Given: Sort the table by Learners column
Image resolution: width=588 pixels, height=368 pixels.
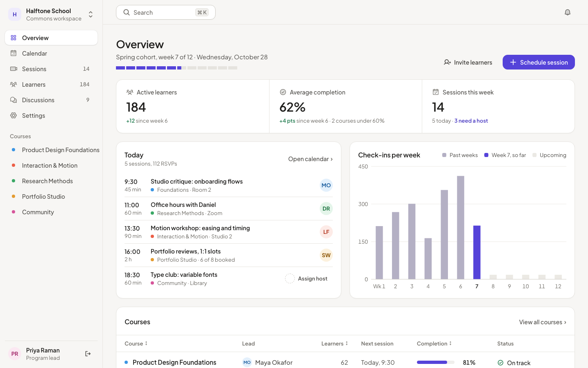Looking at the screenshot, I should 335,343.
